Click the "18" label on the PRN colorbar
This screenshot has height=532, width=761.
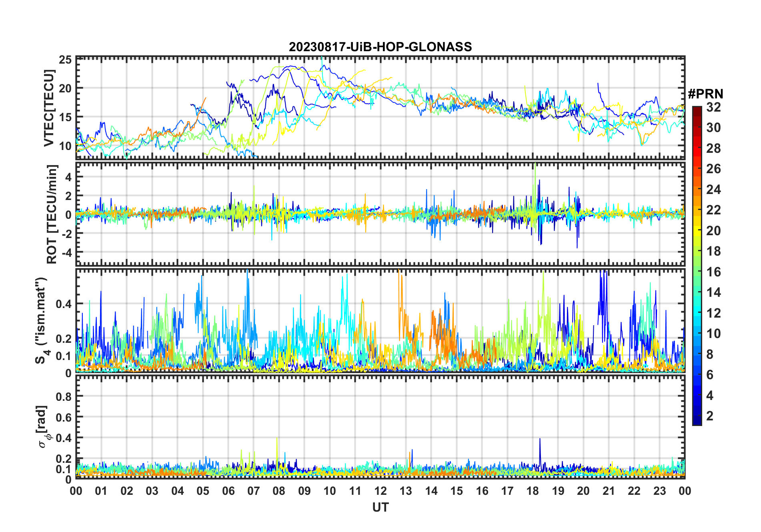[x=713, y=251]
